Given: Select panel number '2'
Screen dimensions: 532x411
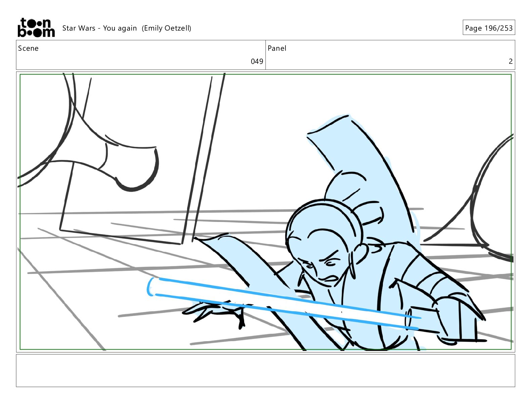Looking at the screenshot, I should [511, 61].
